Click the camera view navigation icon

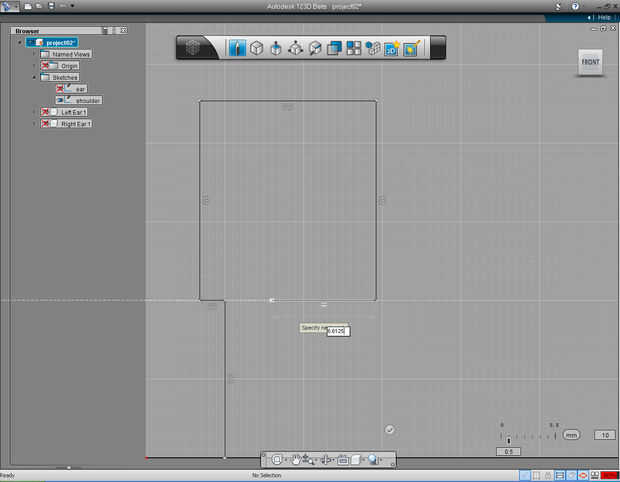pyautogui.click(x=343, y=460)
